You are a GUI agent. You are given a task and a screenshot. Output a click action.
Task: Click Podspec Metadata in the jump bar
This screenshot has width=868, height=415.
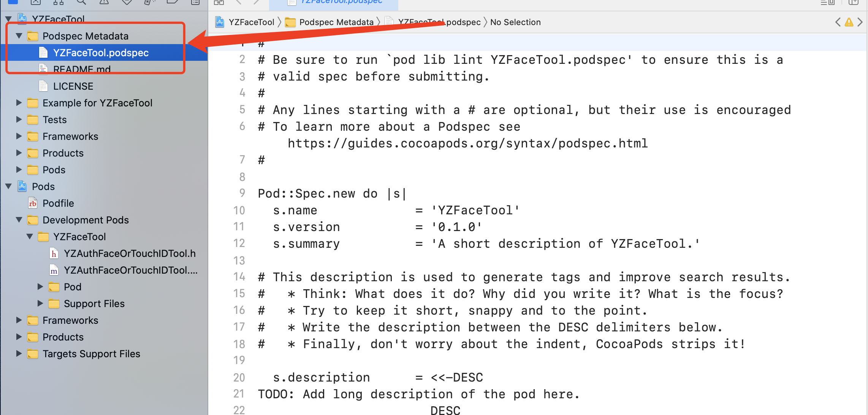click(x=336, y=22)
